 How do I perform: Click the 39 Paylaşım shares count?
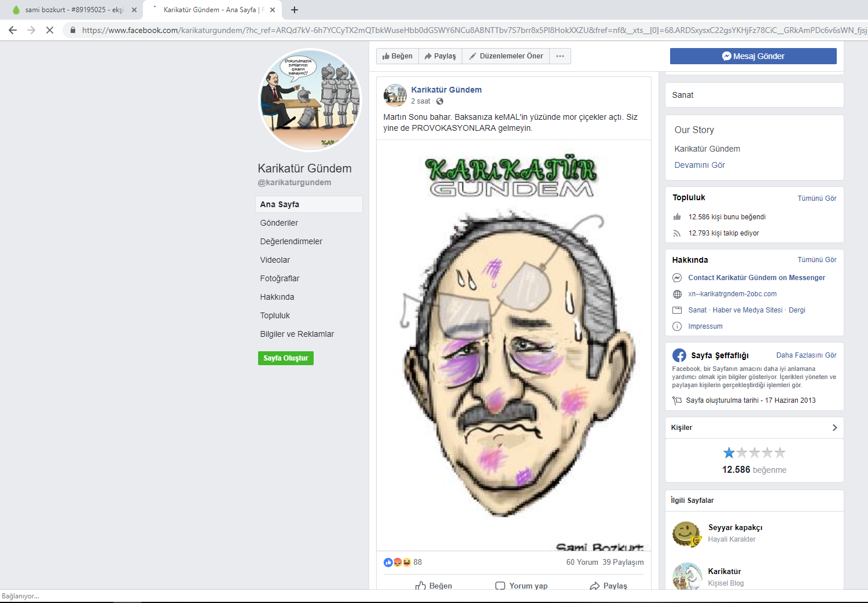623,562
